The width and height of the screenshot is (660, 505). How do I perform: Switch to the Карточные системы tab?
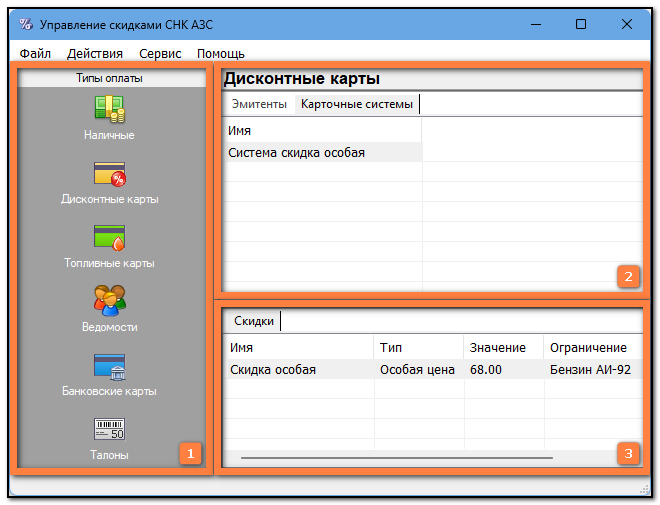click(x=357, y=104)
